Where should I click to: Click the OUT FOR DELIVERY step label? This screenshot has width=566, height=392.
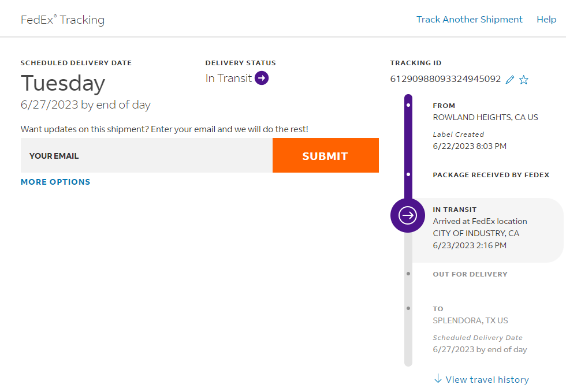click(470, 274)
